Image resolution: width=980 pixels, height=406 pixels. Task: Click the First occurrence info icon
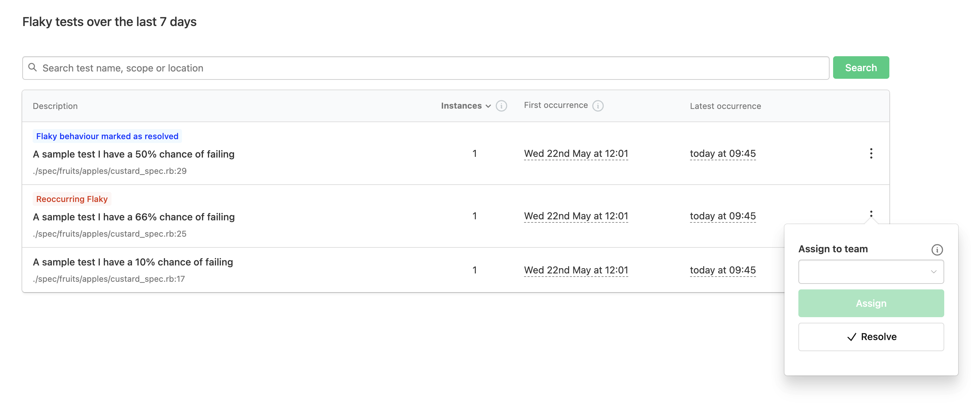pos(598,106)
